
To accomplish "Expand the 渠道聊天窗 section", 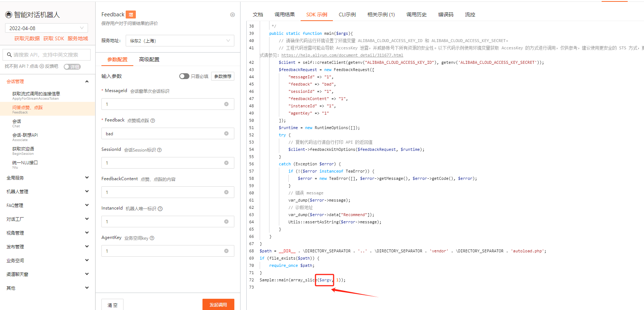I will [x=87, y=274].
